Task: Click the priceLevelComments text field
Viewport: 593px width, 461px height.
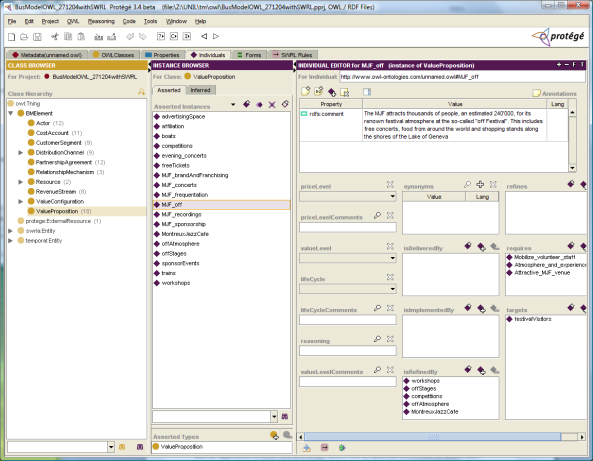Action: [x=348, y=227]
